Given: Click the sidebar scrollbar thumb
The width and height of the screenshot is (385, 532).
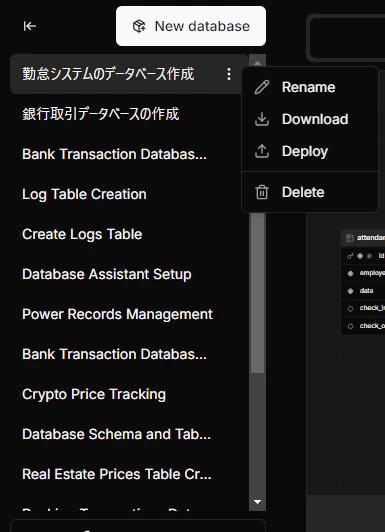Looking at the screenshot, I should pos(257,292).
